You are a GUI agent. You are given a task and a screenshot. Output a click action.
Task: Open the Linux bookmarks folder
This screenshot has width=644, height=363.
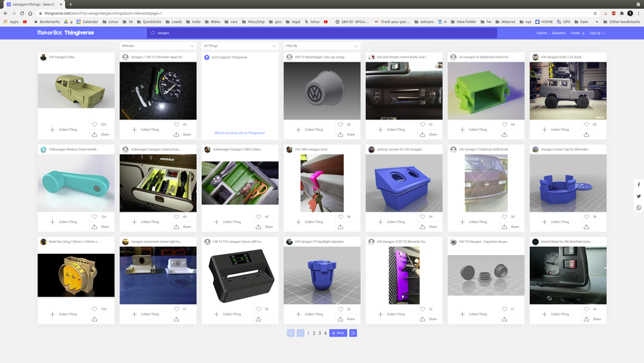pos(110,22)
